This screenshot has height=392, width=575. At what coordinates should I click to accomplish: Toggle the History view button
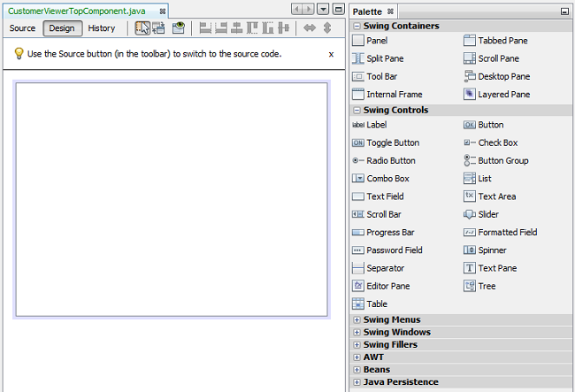click(101, 28)
